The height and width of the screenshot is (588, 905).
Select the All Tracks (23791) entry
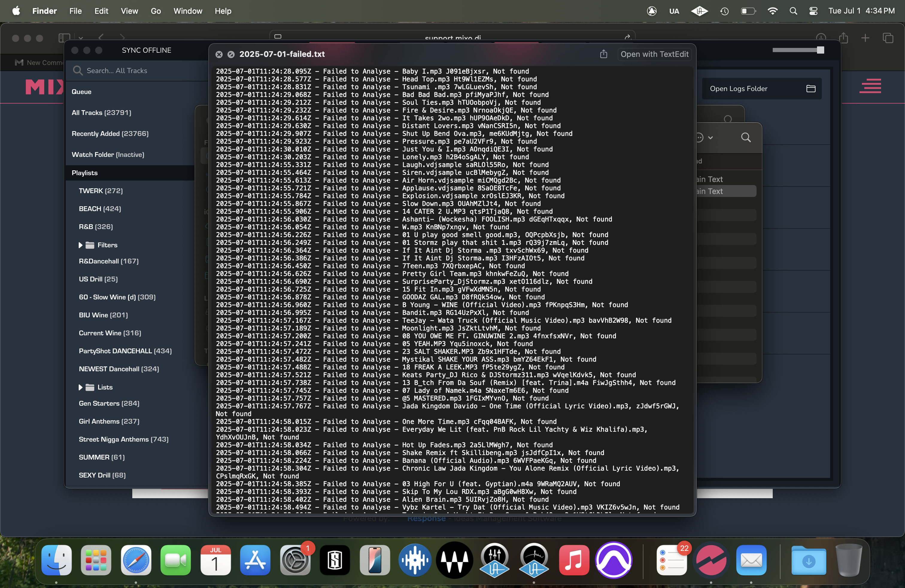(101, 113)
